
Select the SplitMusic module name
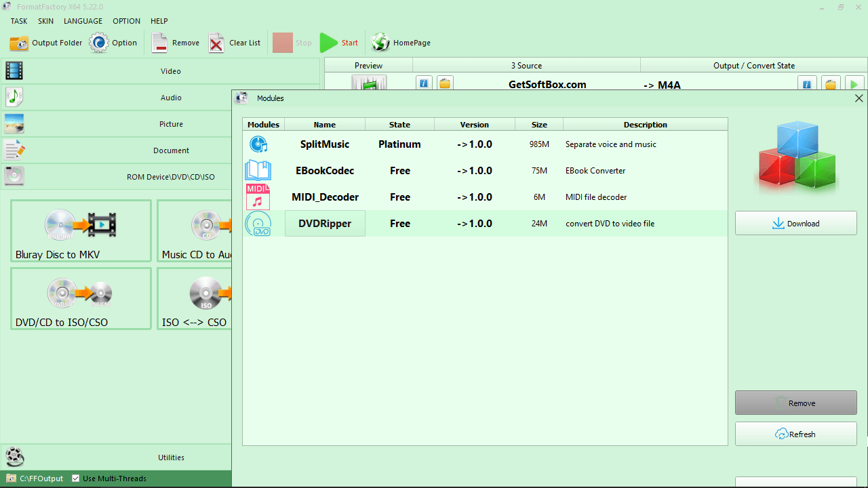pyautogui.click(x=325, y=144)
